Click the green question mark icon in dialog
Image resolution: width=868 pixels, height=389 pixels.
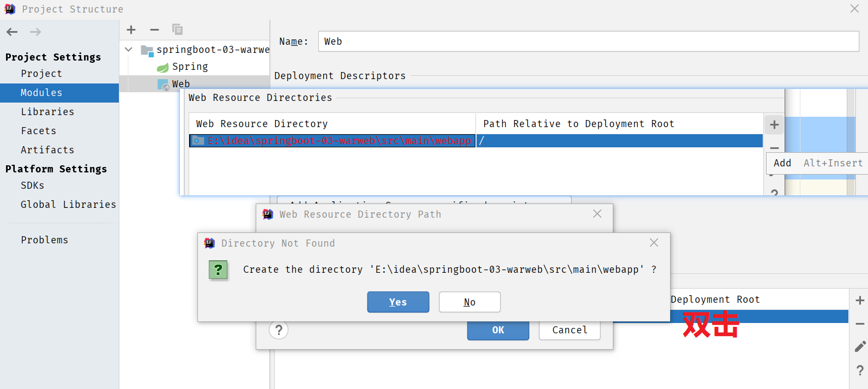tap(218, 270)
